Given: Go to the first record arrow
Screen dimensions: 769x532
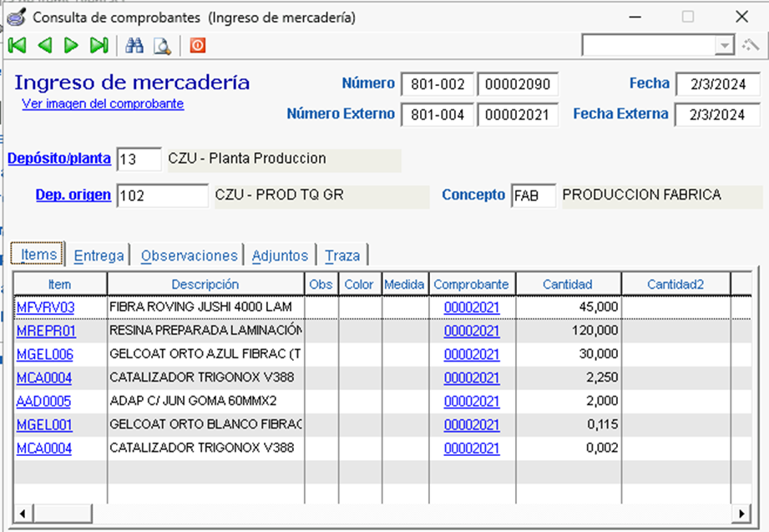Looking at the screenshot, I should (17, 46).
